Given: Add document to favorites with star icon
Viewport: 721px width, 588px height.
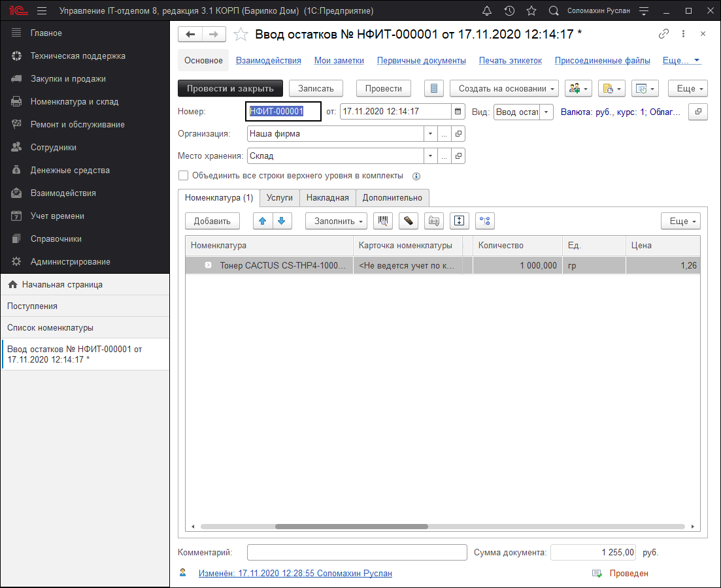Looking at the screenshot, I should [x=241, y=35].
